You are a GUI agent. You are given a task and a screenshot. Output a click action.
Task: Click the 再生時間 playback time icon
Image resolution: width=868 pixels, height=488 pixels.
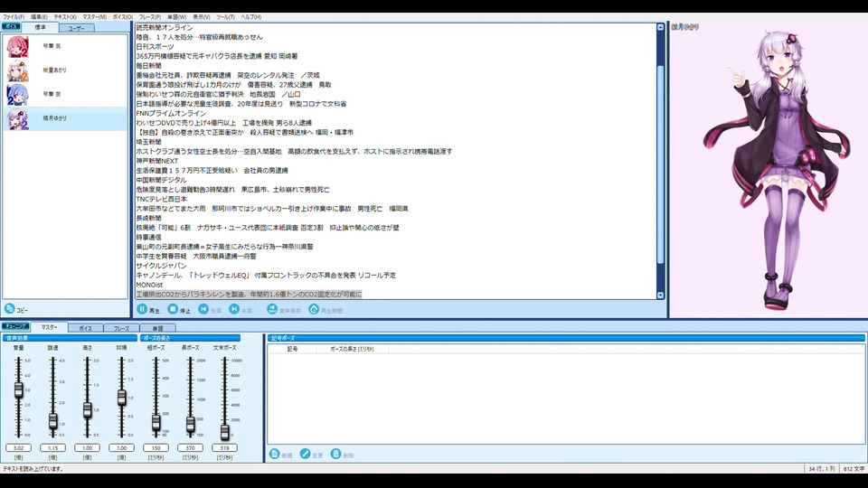pos(314,309)
